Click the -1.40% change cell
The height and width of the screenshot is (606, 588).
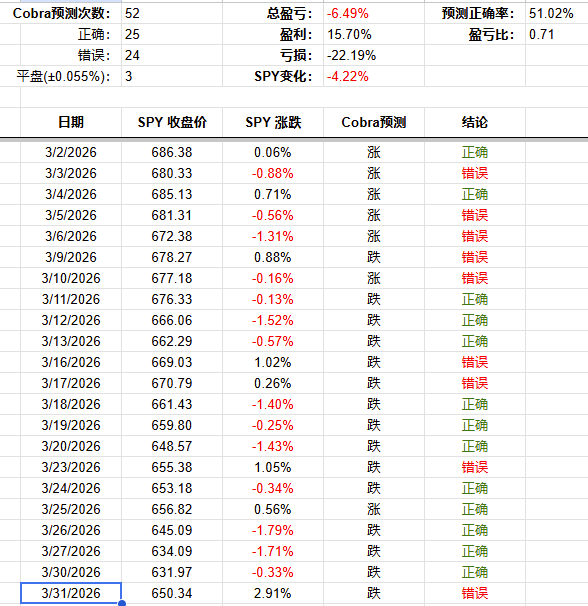273,404
